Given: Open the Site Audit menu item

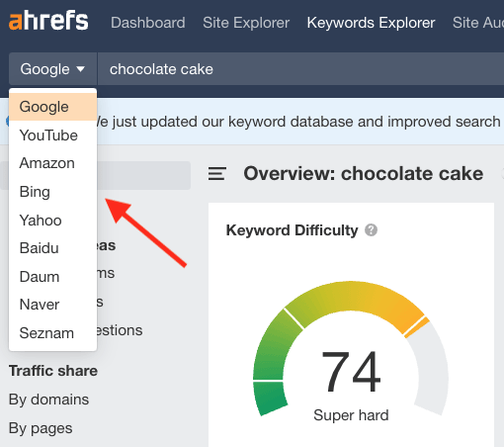Looking at the screenshot, I should 478,23.
